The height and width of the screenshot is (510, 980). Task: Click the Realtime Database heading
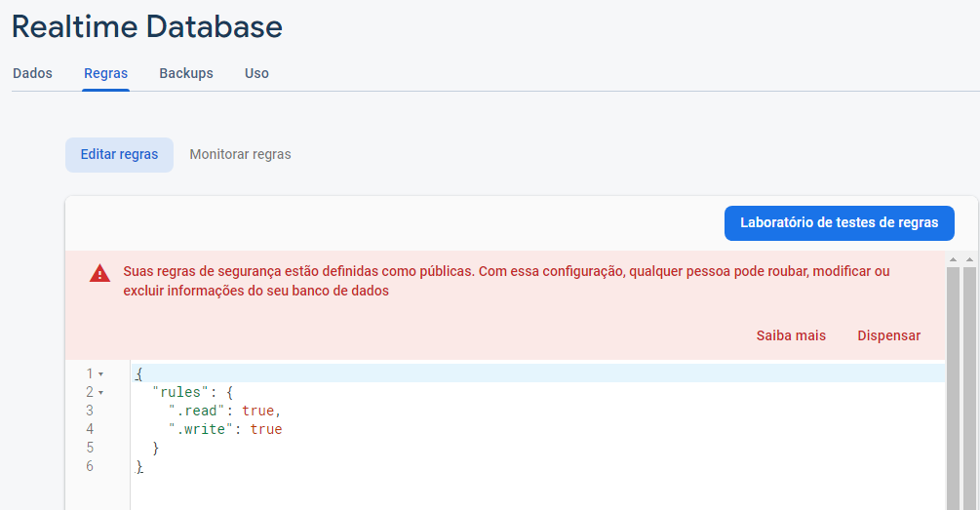pyautogui.click(x=147, y=27)
